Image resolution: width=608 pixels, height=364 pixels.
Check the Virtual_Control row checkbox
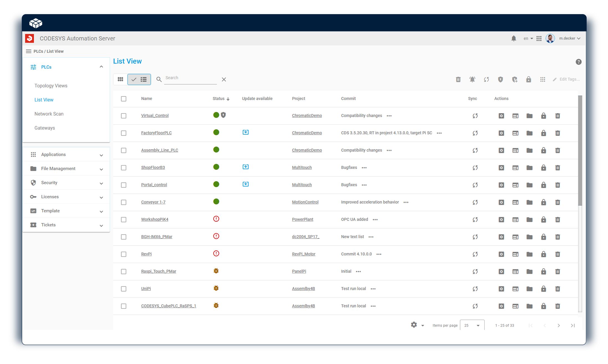pyautogui.click(x=124, y=116)
